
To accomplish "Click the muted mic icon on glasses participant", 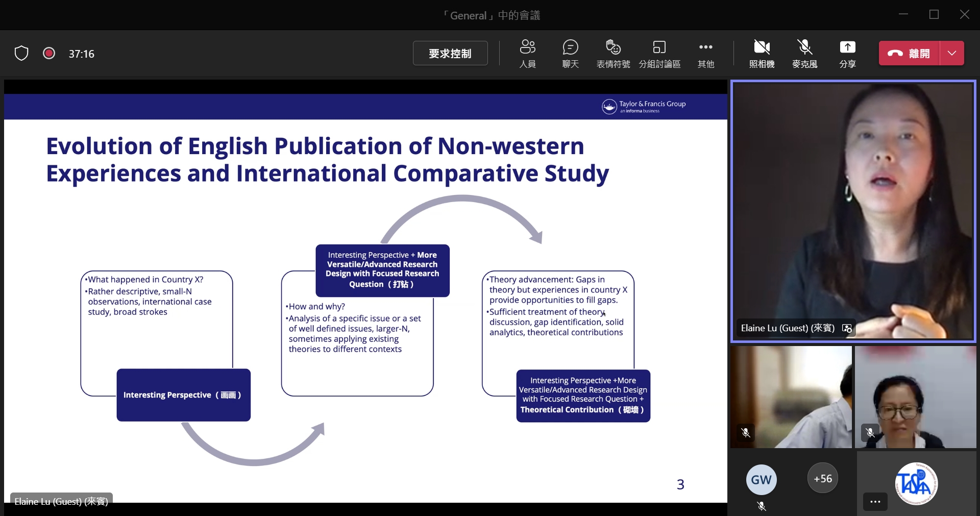I will point(870,432).
